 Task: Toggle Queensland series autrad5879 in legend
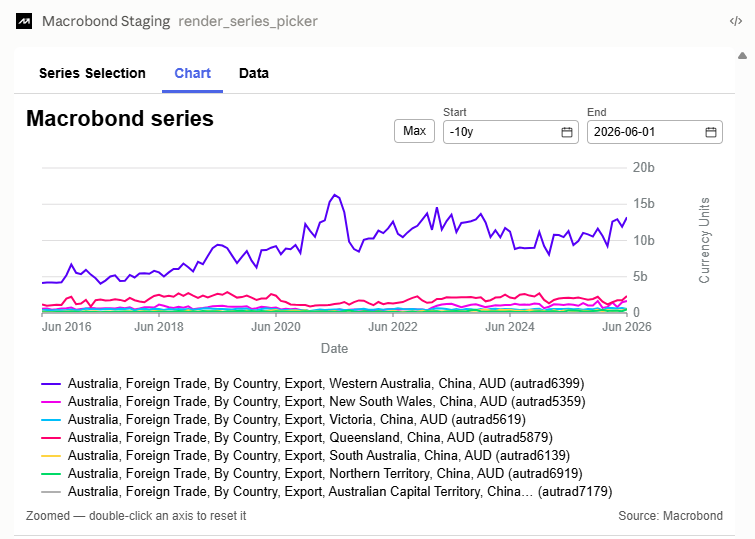pyautogui.click(x=297, y=437)
